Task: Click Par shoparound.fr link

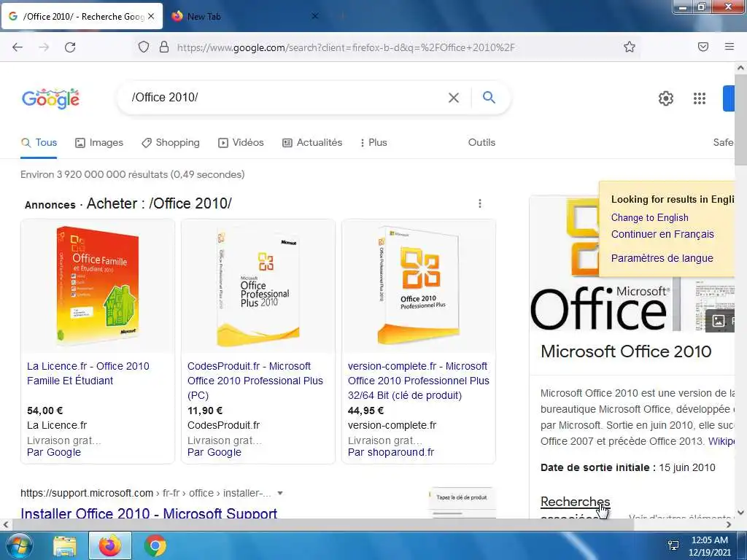Action: point(391,452)
